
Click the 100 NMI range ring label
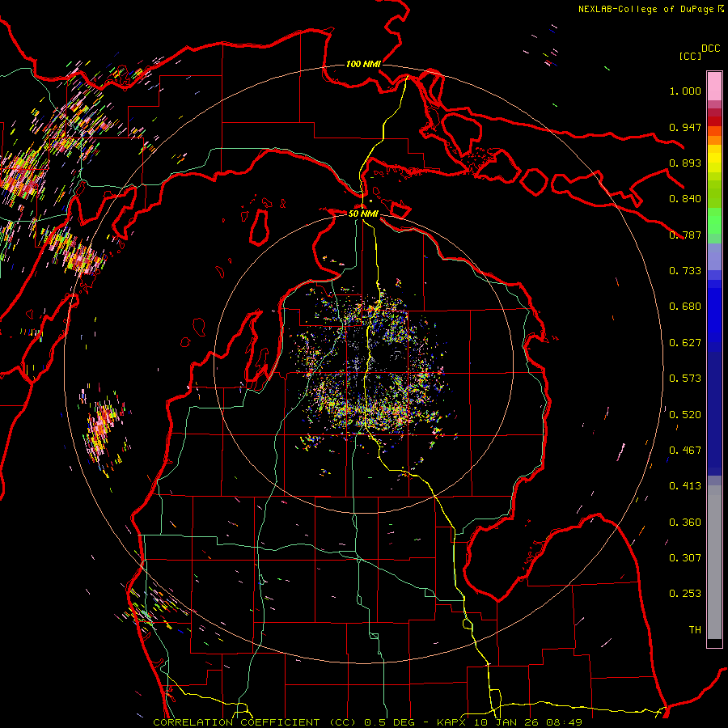coord(363,64)
